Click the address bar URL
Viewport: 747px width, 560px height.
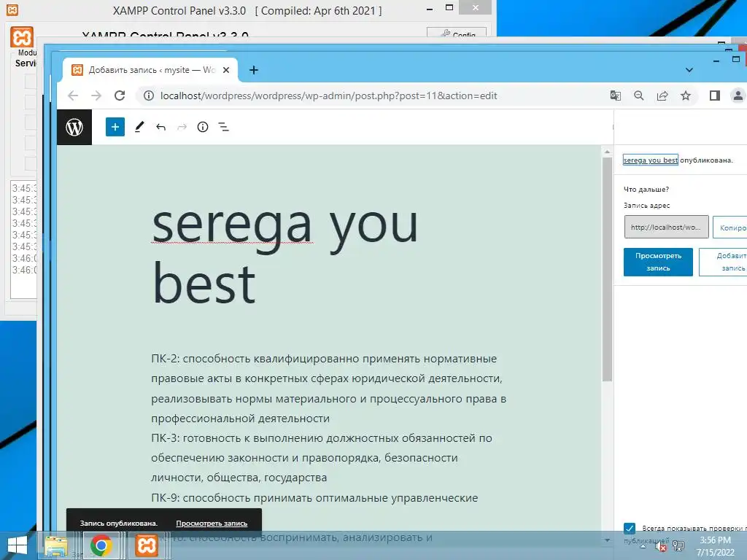pos(329,96)
